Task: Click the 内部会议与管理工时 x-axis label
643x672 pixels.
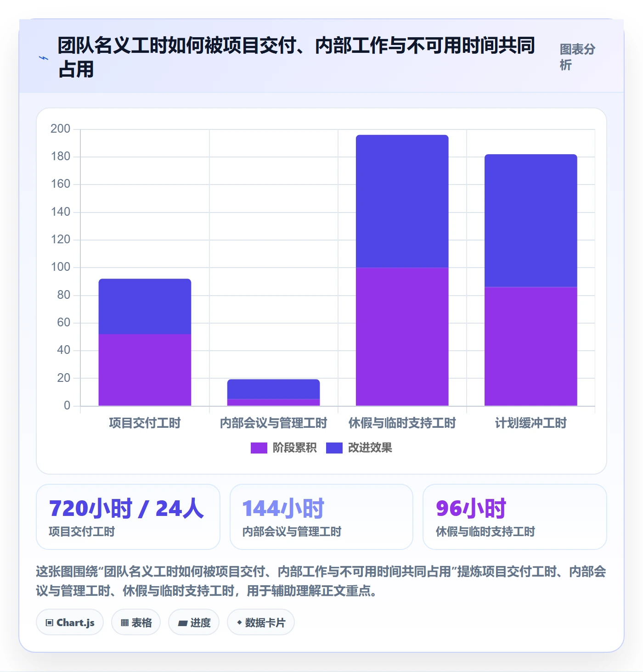Action: [273, 423]
